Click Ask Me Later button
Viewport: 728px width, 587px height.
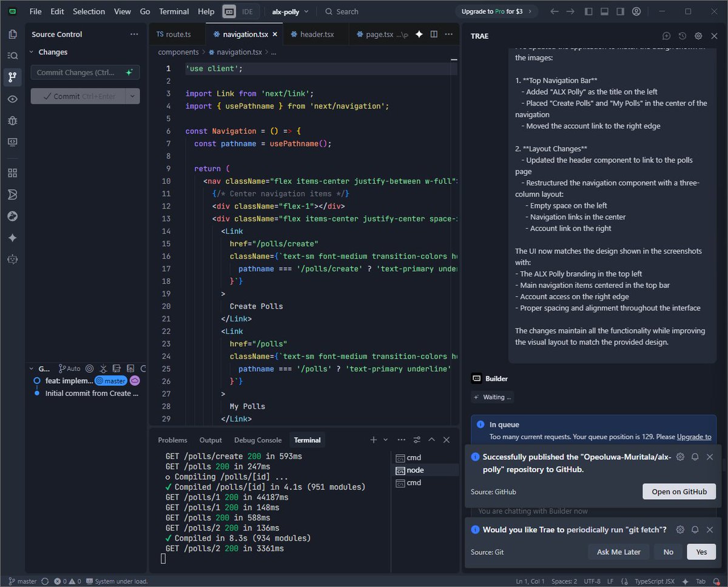(x=618, y=552)
